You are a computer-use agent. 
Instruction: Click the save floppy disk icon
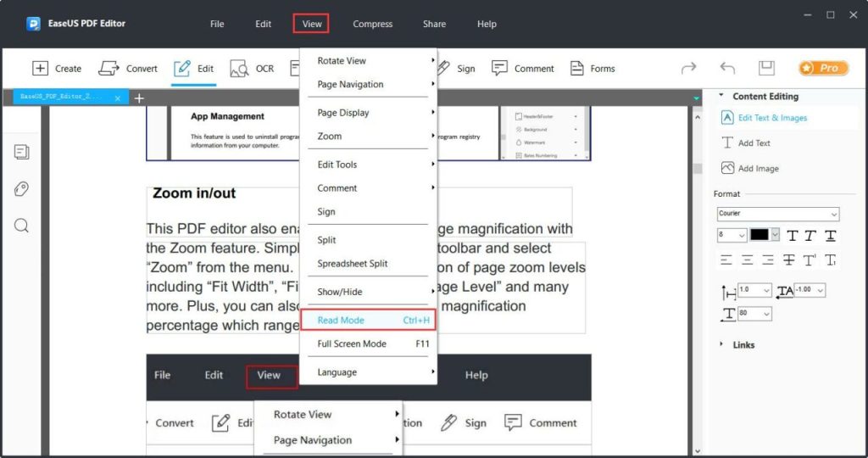click(766, 68)
